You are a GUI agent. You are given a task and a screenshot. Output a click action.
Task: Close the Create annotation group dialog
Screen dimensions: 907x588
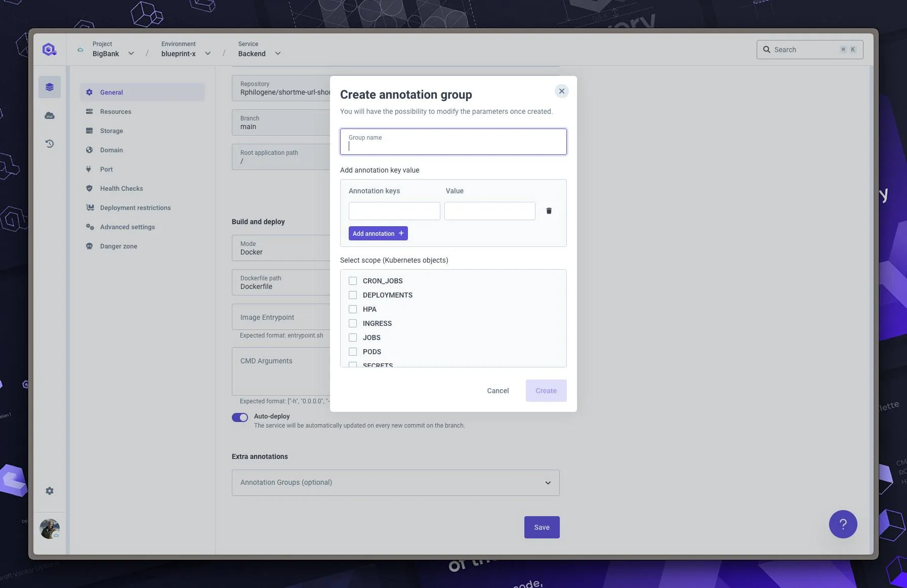[561, 91]
